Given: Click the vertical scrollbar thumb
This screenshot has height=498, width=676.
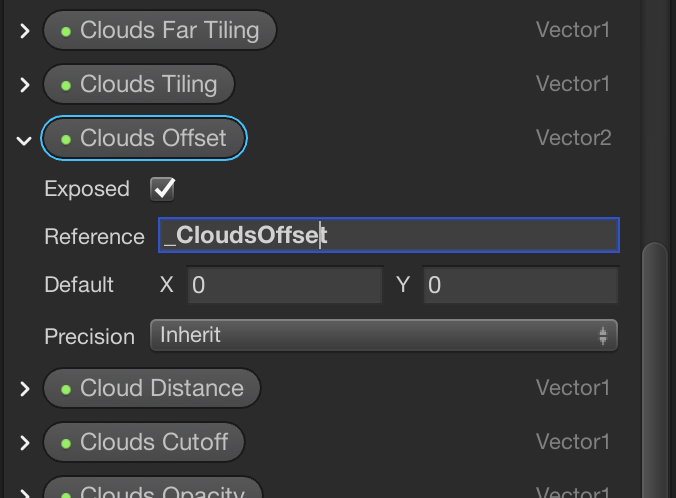Looking at the screenshot, I should (655, 370).
